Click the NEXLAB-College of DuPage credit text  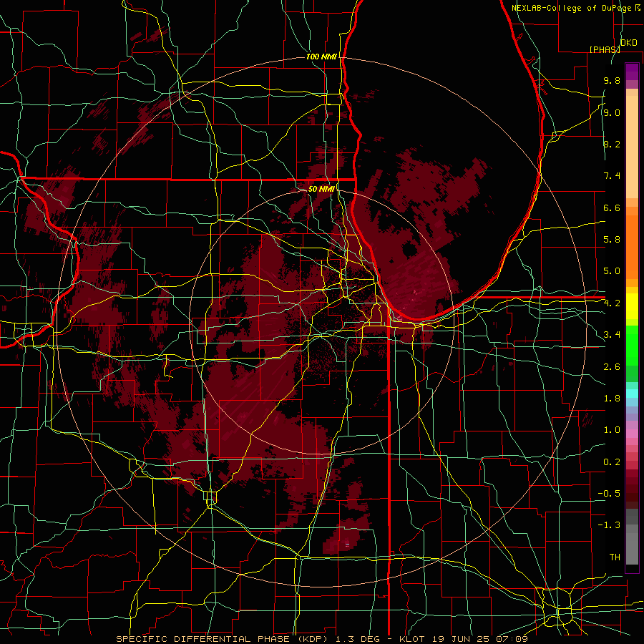tap(572, 8)
